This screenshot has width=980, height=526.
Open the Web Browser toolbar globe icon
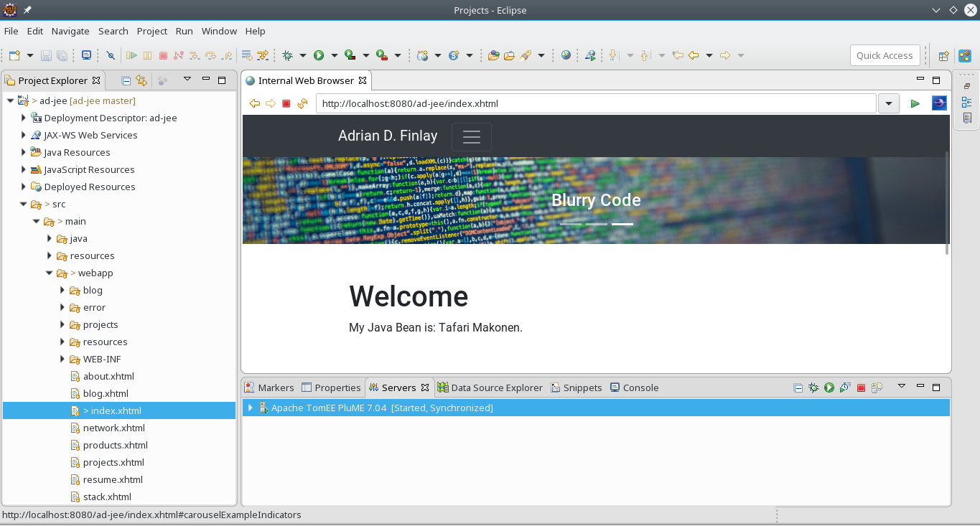point(566,55)
